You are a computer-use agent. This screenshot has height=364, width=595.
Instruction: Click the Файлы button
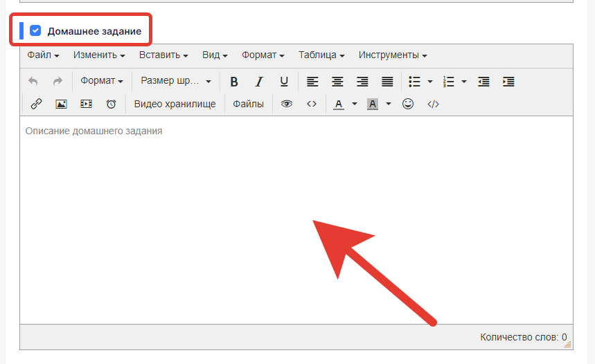coord(248,104)
